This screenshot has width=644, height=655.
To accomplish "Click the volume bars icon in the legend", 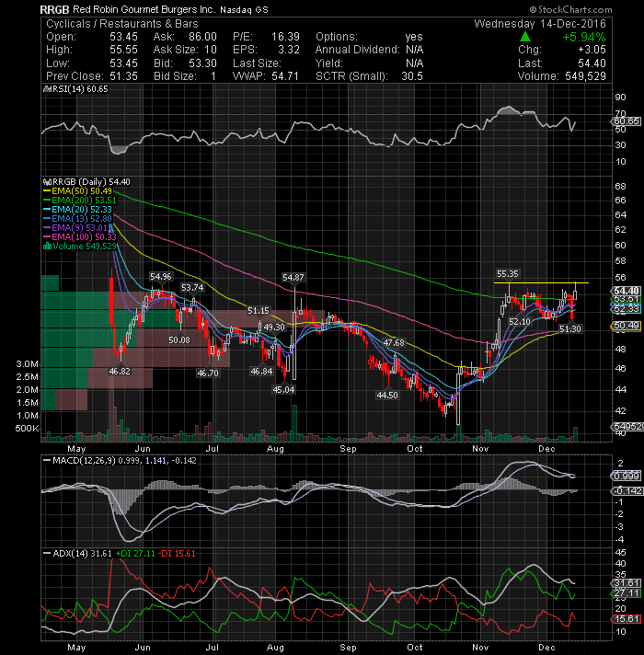I will pyautogui.click(x=47, y=247).
